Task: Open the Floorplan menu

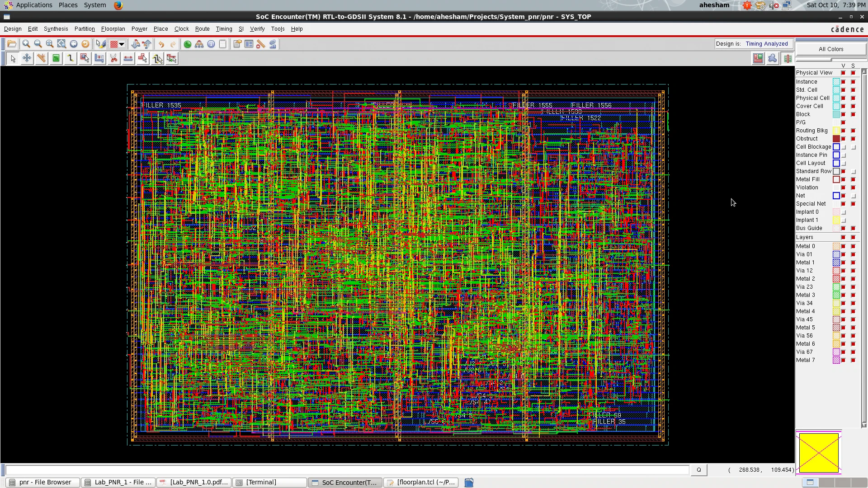Action: (x=113, y=29)
